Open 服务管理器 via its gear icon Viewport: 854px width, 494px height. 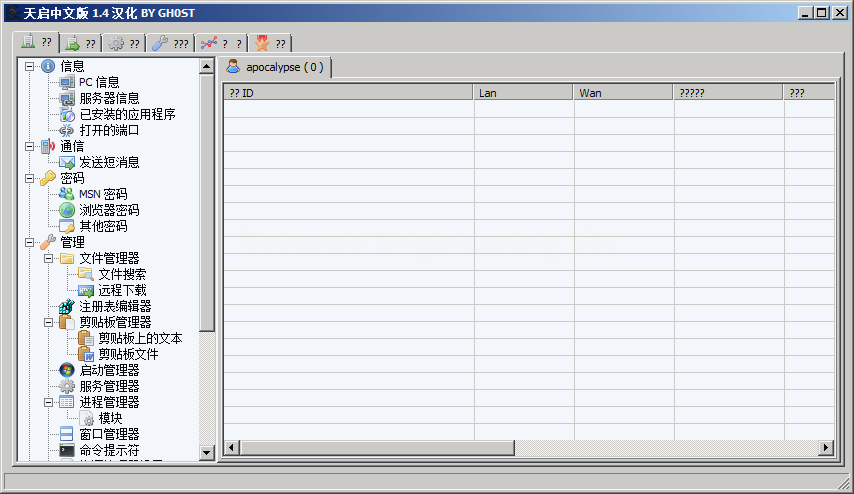[x=67, y=386]
